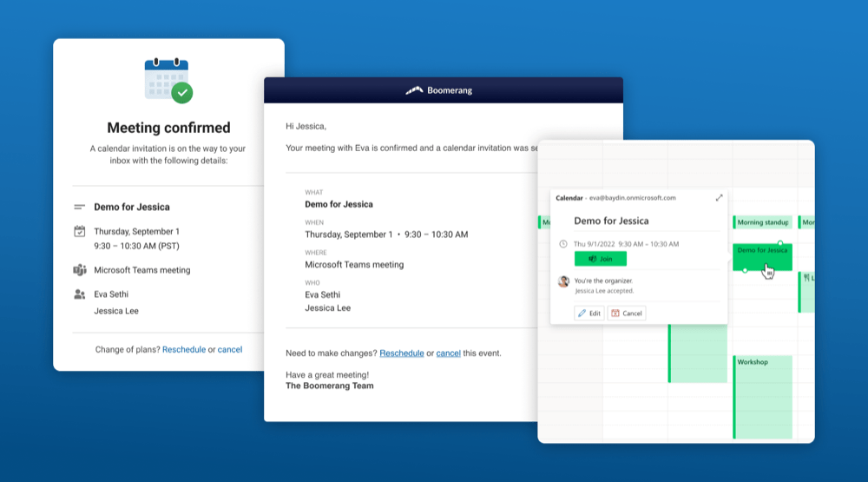Viewport: 868px width, 482px height.
Task: Click cancel link in the confirmation card
Action: (x=230, y=350)
